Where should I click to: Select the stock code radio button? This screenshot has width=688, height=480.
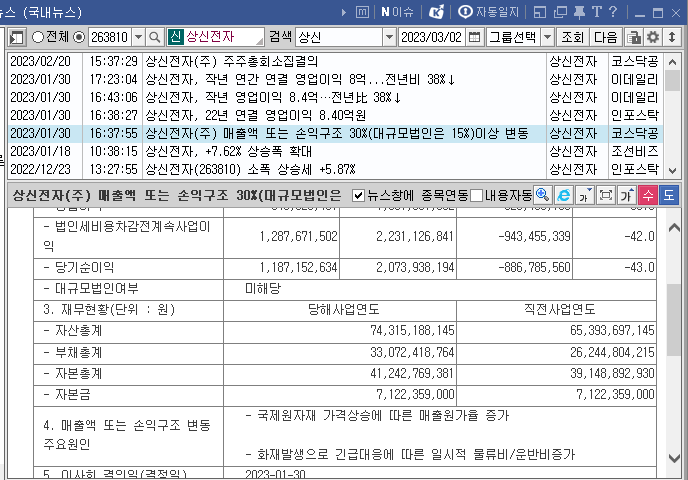tap(79, 37)
